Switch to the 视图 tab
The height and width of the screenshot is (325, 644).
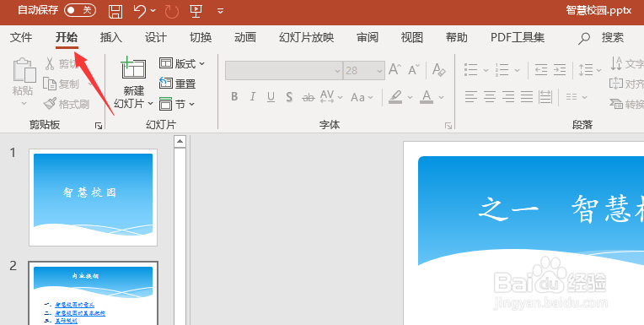point(412,37)
